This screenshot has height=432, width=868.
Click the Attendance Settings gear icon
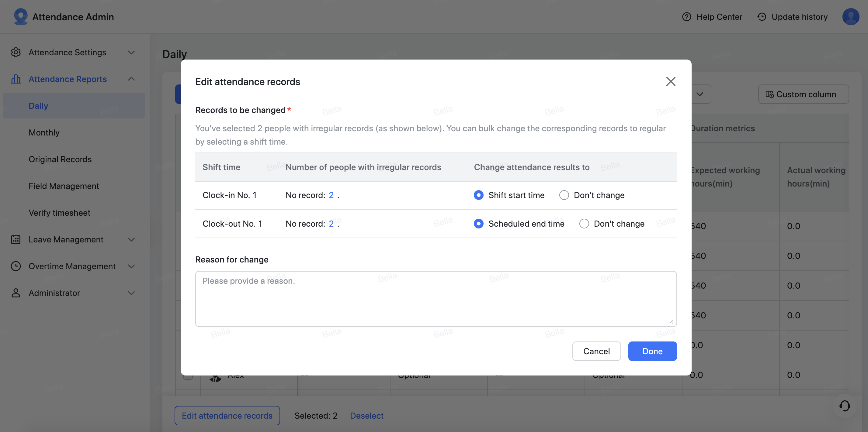pos(16,52)
